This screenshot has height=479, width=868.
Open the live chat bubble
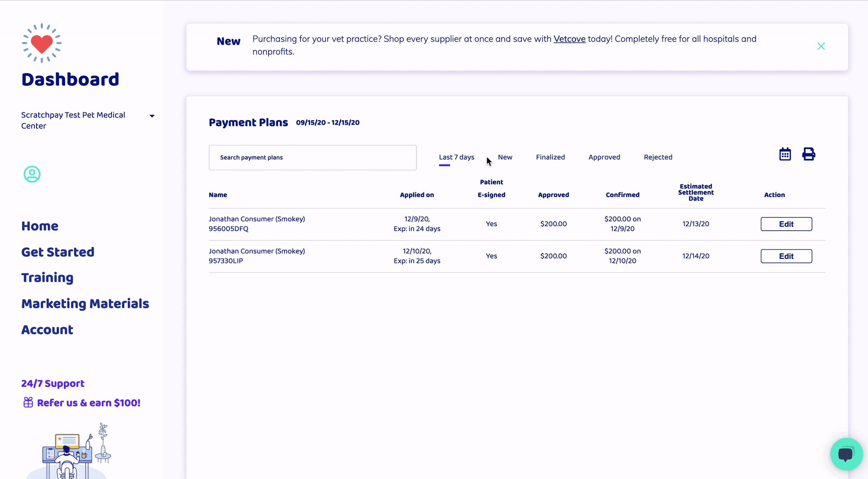[x=846, y=454]
